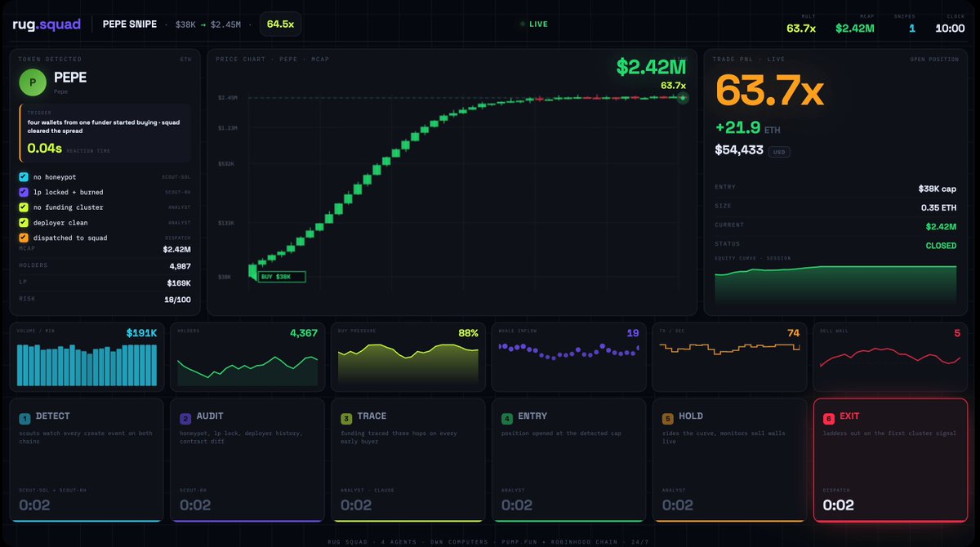Click the large orange 63.7x multiplier

(769, 91)
